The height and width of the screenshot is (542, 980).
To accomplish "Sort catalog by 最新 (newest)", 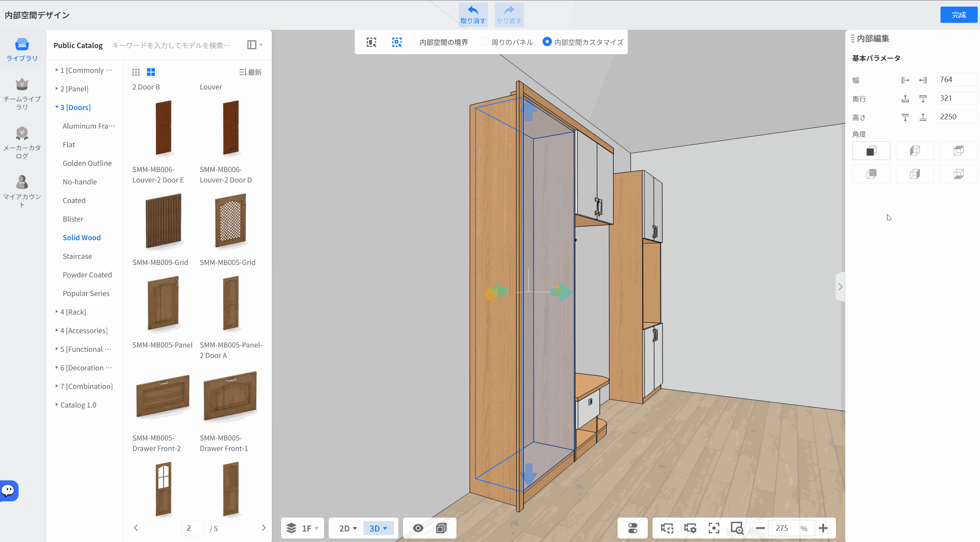I will [251, 72].
